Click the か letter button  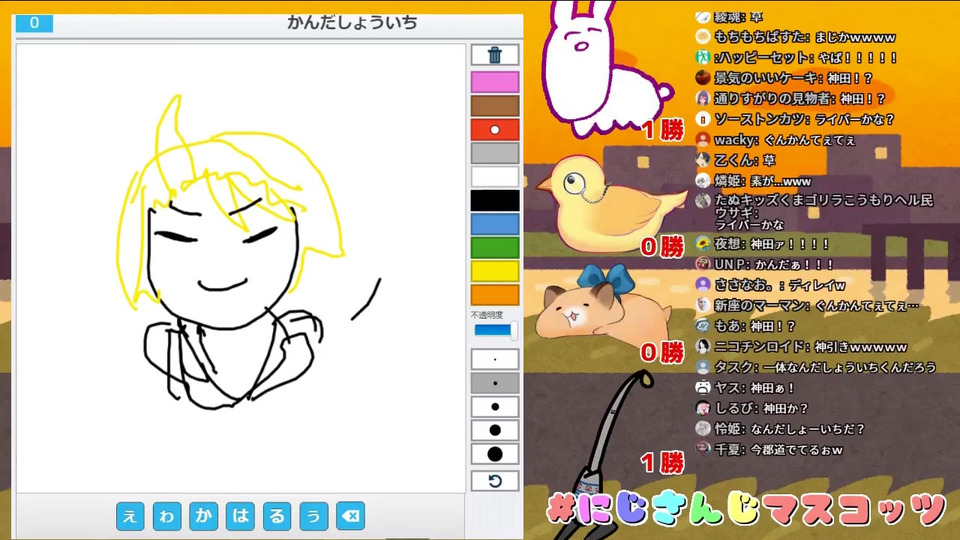coord(204,516)
